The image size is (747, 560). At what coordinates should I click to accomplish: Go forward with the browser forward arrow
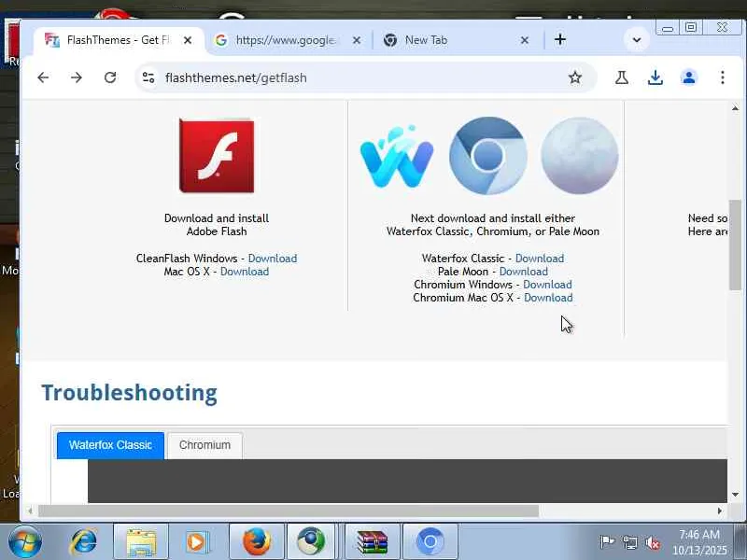click(x=77, y=77)
